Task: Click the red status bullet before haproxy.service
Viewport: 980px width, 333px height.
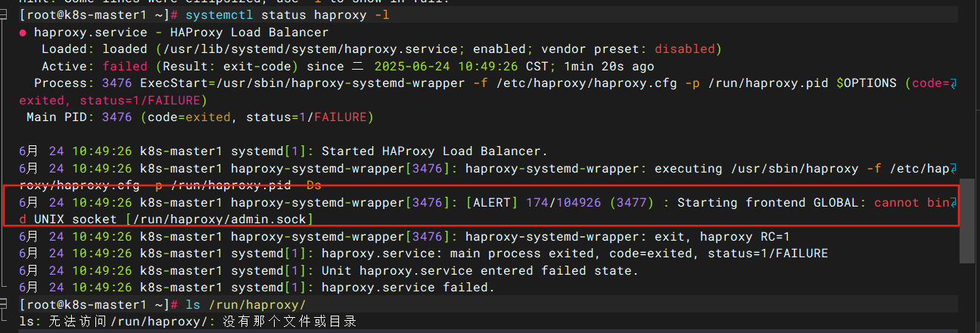Action: point(23,33)
